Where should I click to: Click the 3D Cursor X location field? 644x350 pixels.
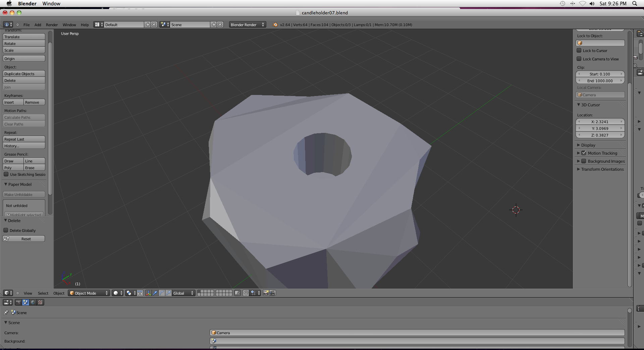point(600,121)
